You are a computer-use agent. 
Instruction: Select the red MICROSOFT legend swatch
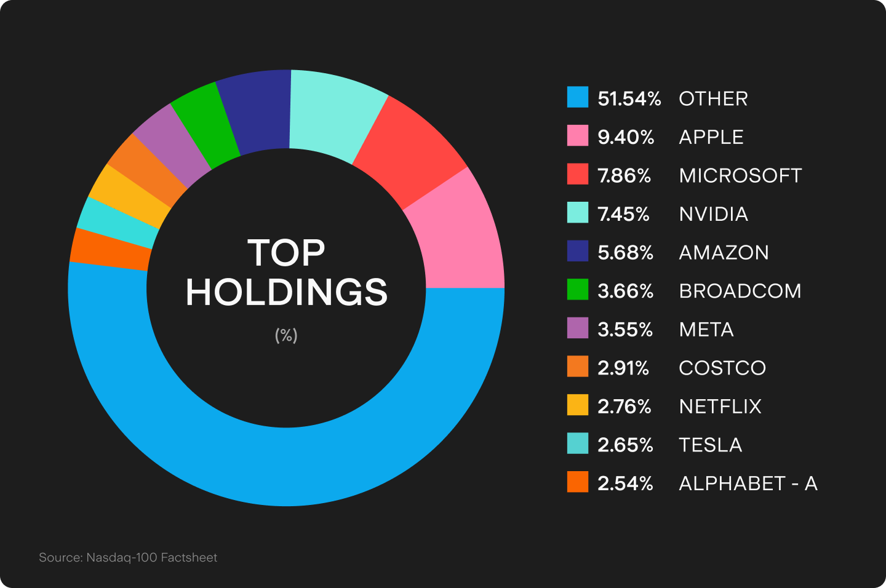coord(577,174)
